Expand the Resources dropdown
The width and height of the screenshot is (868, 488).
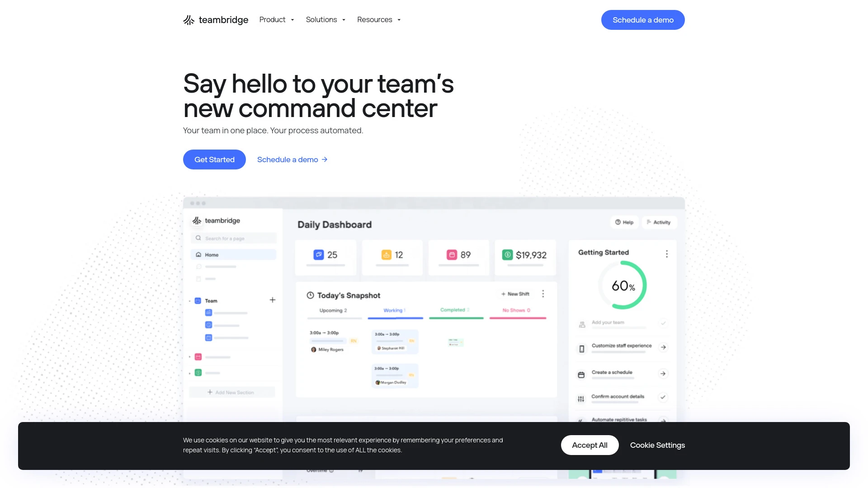click(378, 20)
